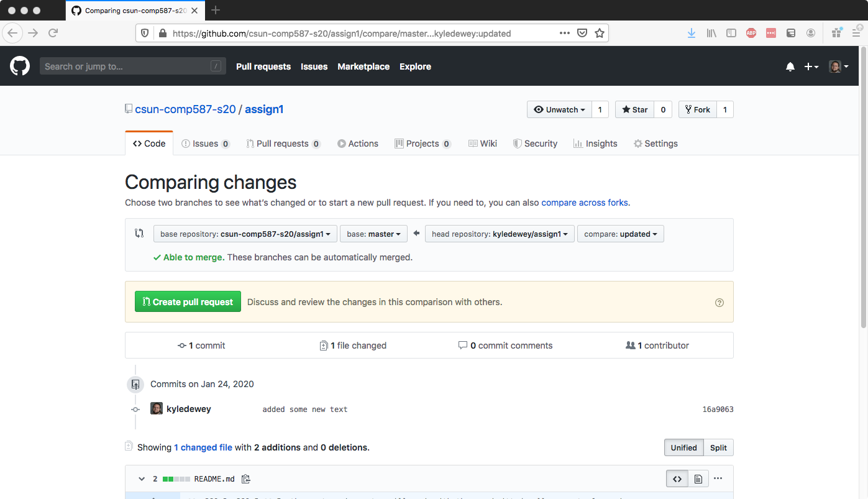The image size is (868, 499).
Task: Follow the compare across forks link
Action: [585, 203]
